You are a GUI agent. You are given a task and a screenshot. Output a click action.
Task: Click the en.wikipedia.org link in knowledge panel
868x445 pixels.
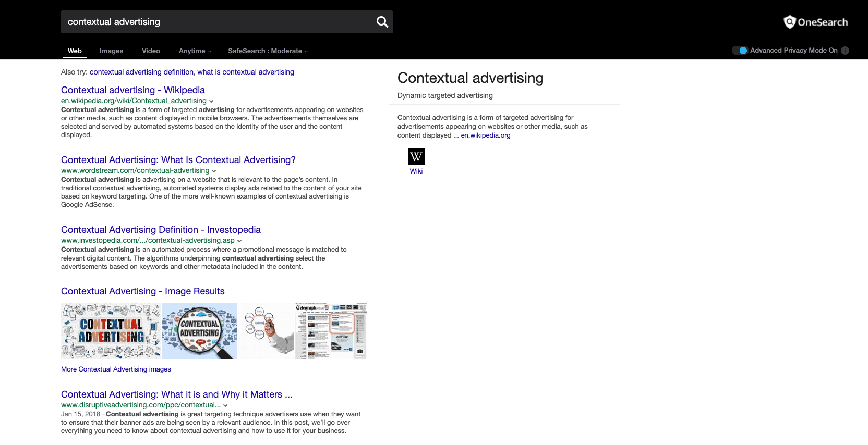[486, 135]
